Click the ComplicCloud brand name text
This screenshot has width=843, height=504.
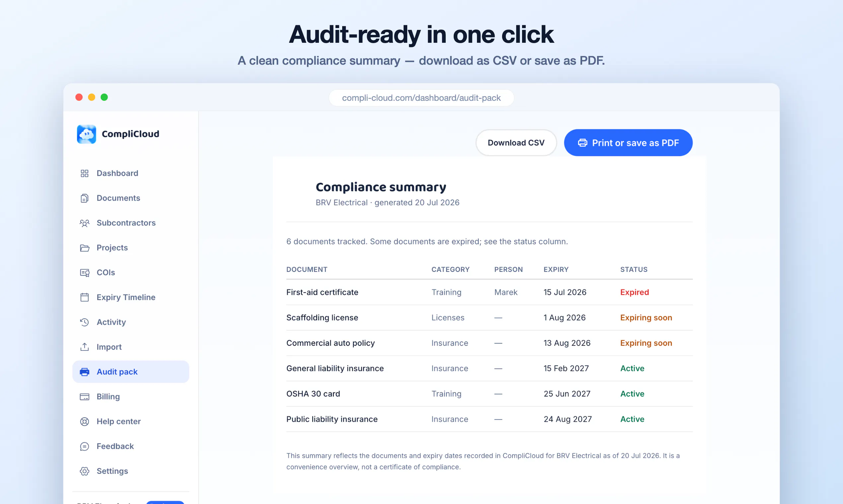[130, 134]
